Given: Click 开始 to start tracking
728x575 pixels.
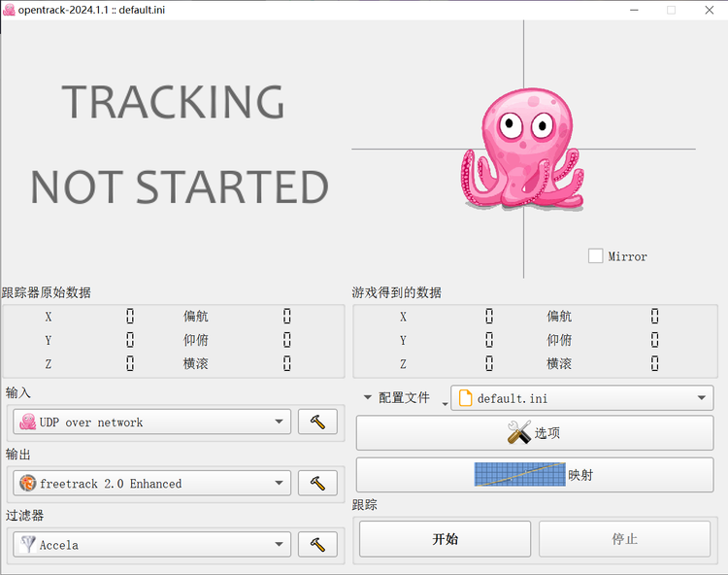Looking at the screenshot, I should [445, 539].
